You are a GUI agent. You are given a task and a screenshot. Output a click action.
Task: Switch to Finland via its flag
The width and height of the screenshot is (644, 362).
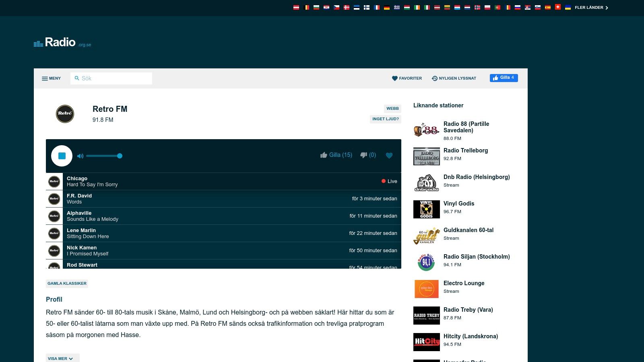(x=367, y=7)
